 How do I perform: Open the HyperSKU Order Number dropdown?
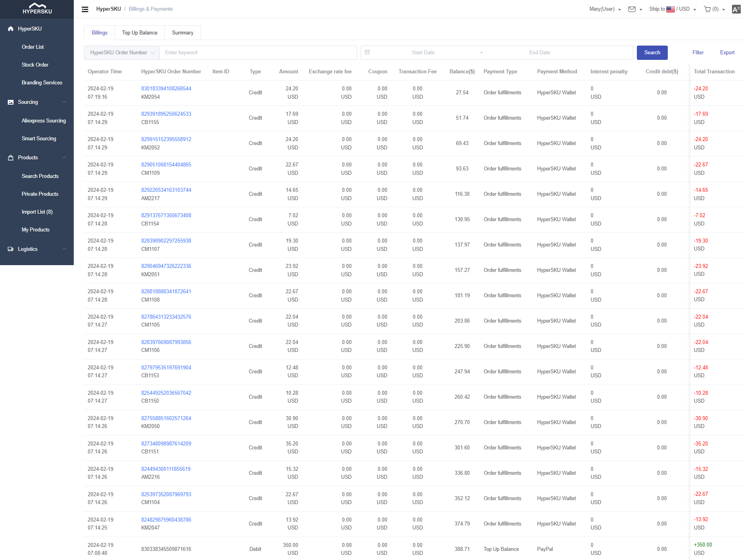(x=122, y=53)
